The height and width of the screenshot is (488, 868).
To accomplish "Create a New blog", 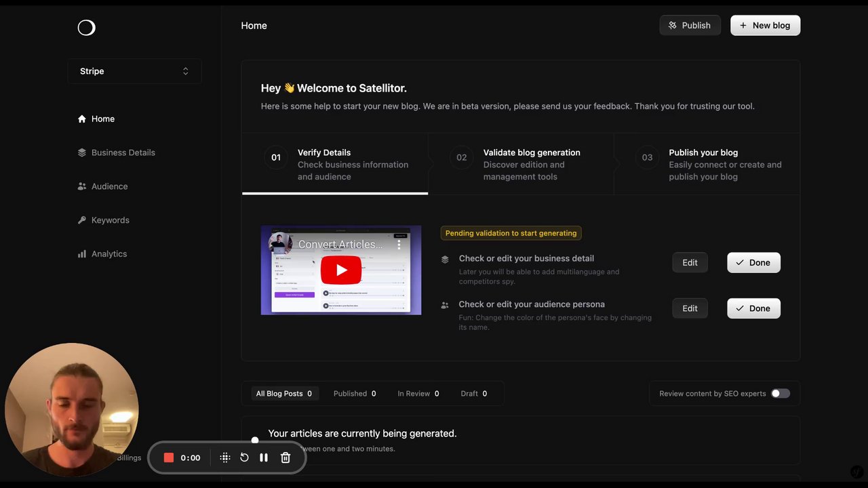I will (x=765, y=26).
